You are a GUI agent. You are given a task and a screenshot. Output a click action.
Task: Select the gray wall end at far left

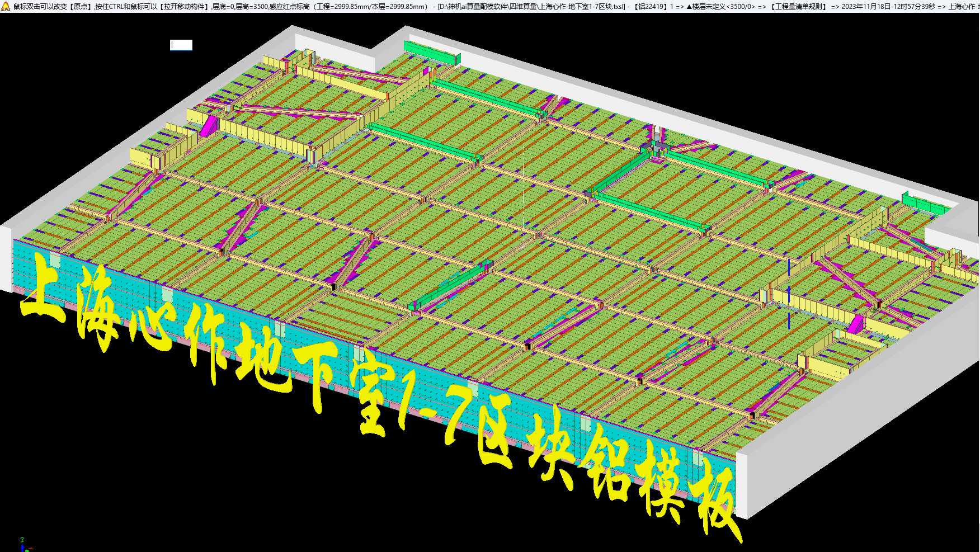click(x=6, y=257)
